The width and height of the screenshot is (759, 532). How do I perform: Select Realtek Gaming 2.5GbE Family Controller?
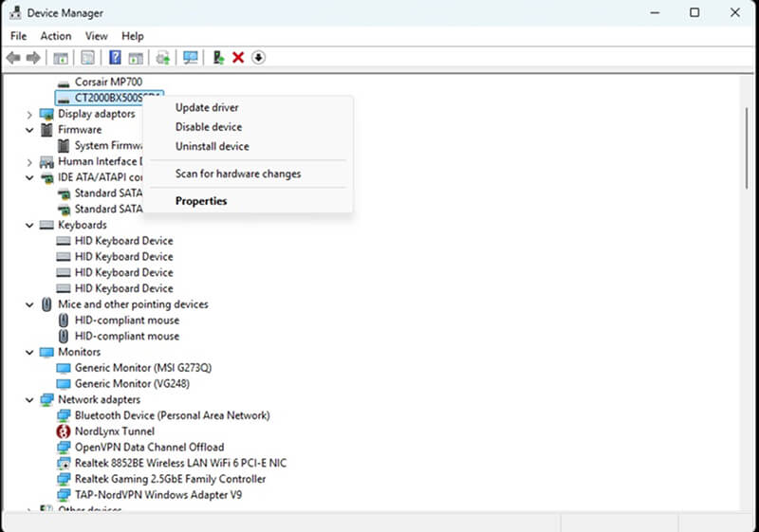pyautogui.click(x=171, y=479)
